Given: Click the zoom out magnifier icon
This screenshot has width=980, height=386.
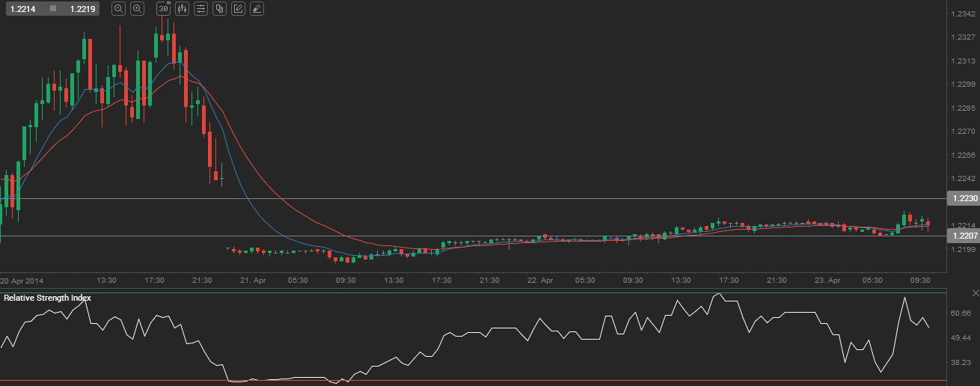Looking at the screenshot, I should pyautogui.click(x=118, y=9).
